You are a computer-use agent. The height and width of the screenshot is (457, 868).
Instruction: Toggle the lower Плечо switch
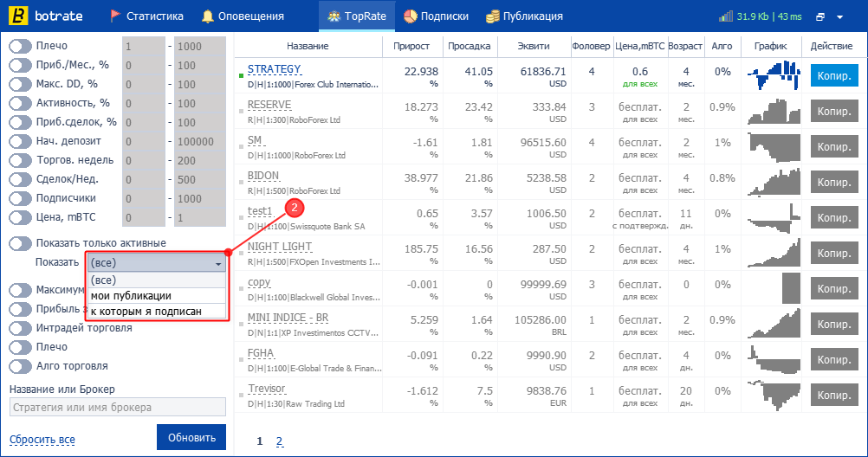(x=20, y=347)
